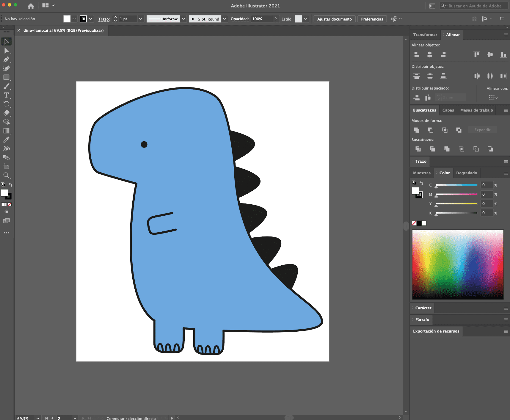Select the Paintbrush tool
The width and height of the screenshot is (510, 420).
pyautogui.click(x=6, y=86)
